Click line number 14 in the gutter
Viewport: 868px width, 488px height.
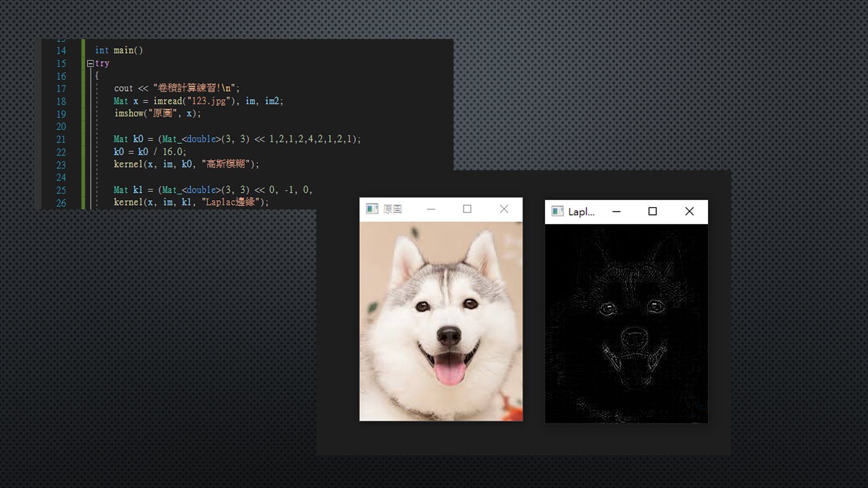pyautogui.click(x=61, y=50)
